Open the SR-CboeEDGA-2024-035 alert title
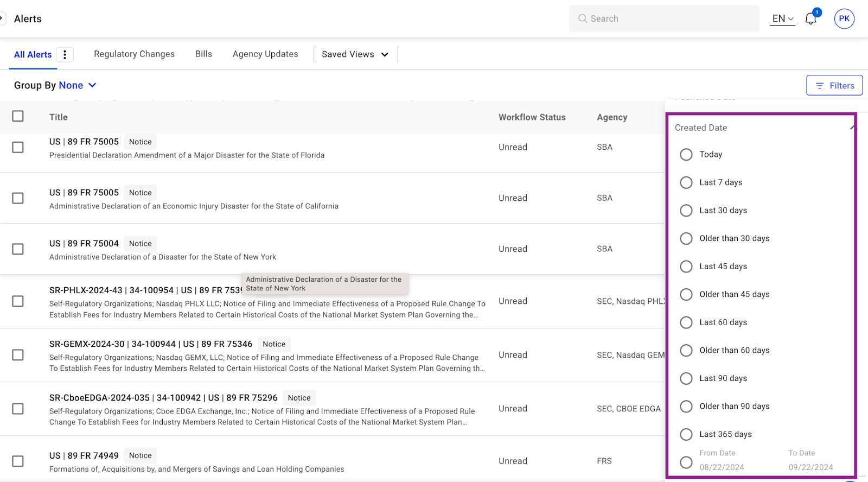 163,398
